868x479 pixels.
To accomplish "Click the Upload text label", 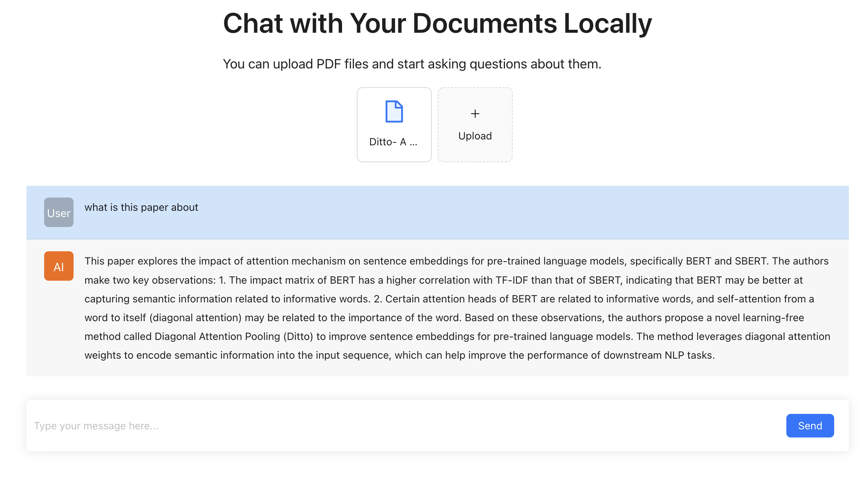I will pyautogui.click(x=475, y=136).
